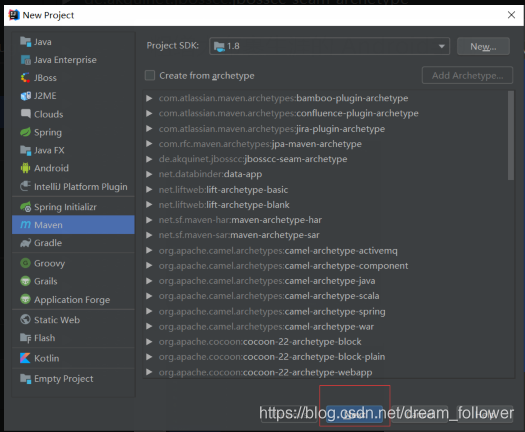The width and height of the screenshot is (525, 432).
Task: Click the Next button at the bottom
Action: click(x=354, y=414)
